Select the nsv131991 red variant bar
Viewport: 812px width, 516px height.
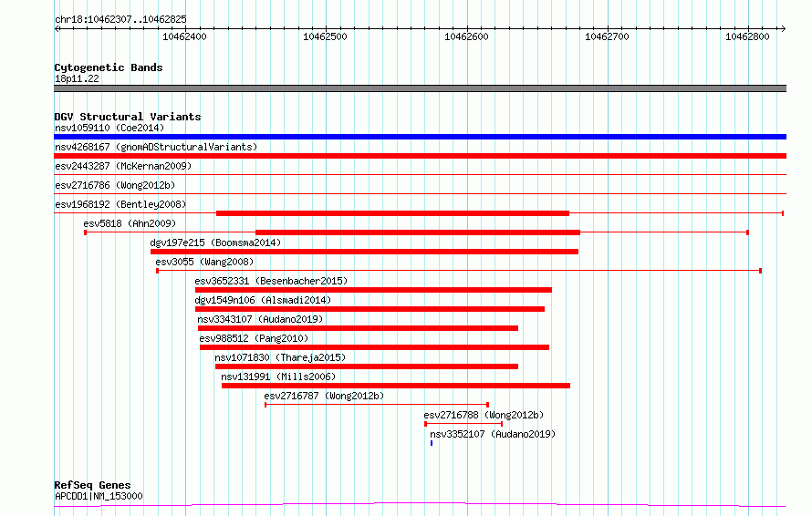pyautogui.click(x=396, y=386)
